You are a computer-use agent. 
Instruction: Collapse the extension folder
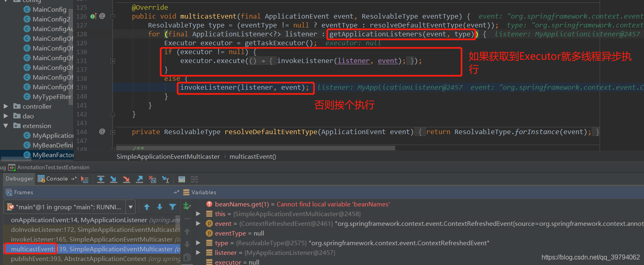6,126
